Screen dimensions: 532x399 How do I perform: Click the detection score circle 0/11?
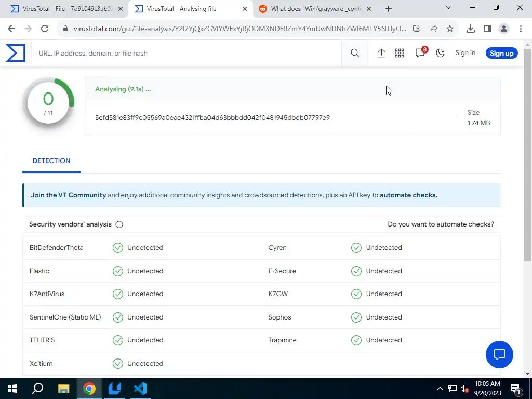tap(48, 103)
